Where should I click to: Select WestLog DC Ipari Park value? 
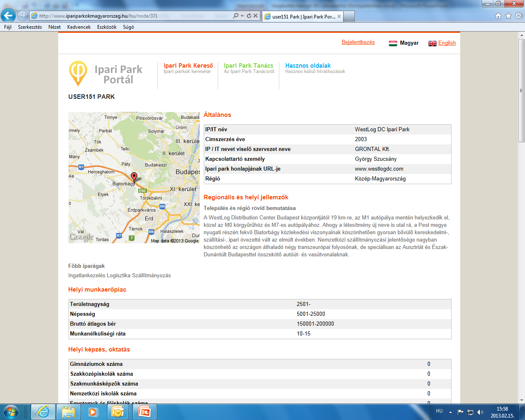(x=382, y=129)
